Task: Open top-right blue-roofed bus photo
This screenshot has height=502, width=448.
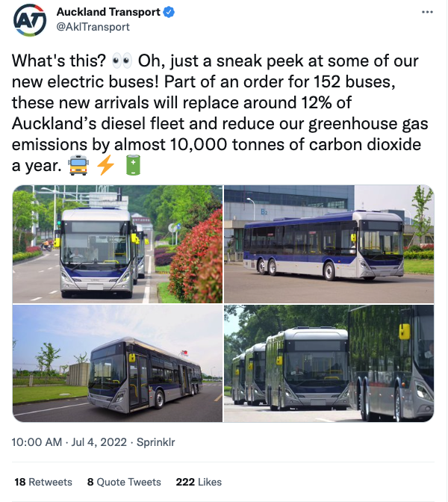Action: pyautogui.click(x=329, y=244)
